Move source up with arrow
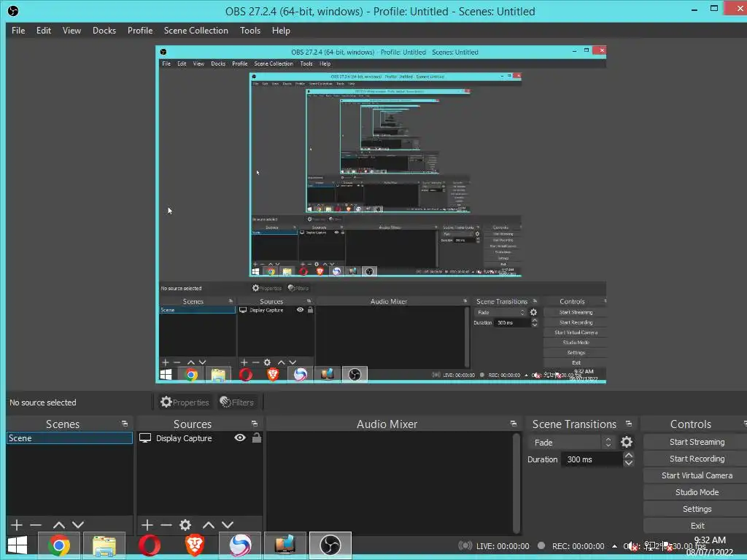747x560 pixels. 208,525
